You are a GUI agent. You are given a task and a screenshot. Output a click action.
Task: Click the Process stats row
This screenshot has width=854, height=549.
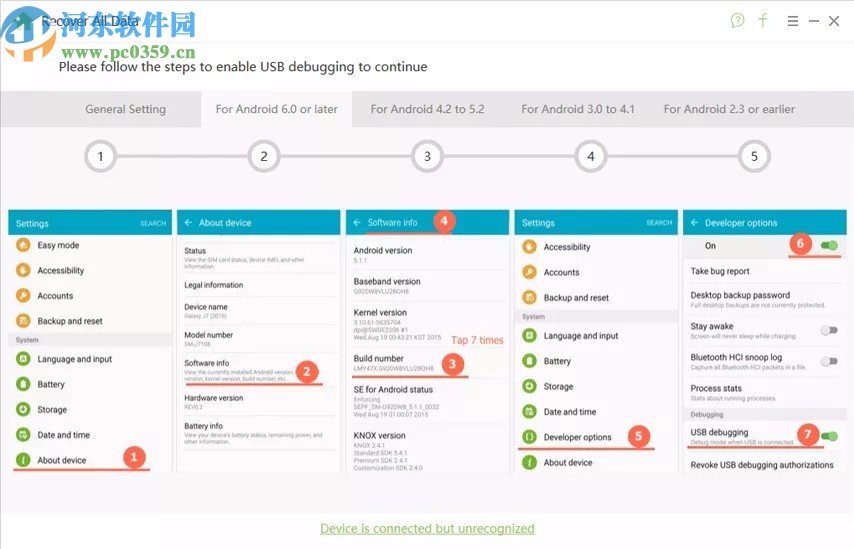click(x=765, y=392)
